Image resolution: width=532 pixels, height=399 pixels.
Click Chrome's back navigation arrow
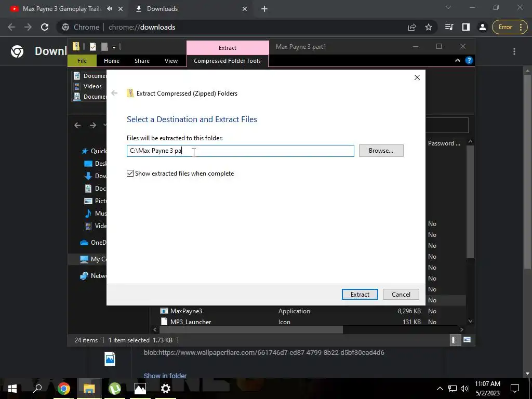click(x=11, y=27)
